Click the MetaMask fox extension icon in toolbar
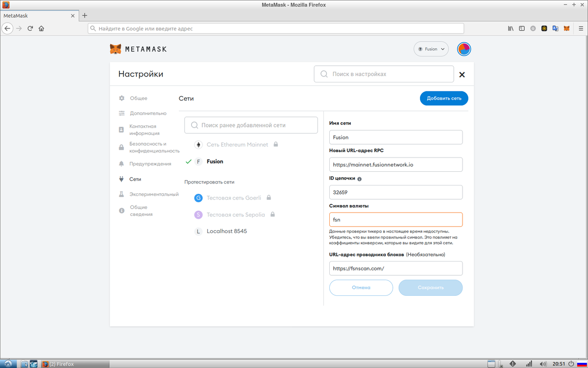Image resolution: width=588 pixels, height=368 pixels. (x=566, y=28)
